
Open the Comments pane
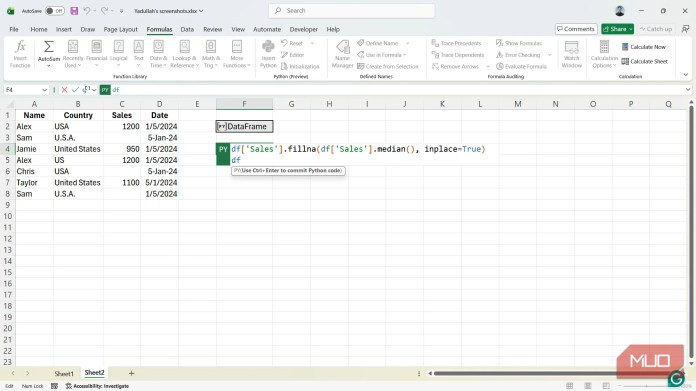click(576, 29)
